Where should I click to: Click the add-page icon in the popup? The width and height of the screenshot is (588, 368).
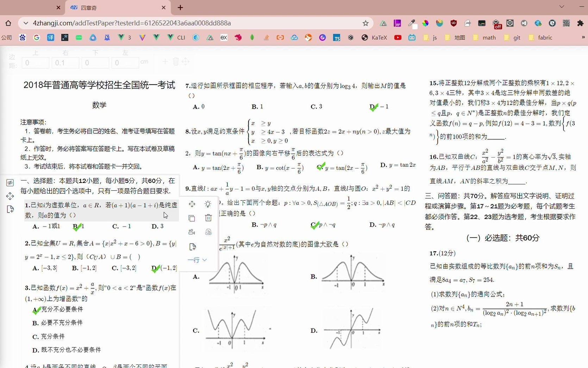click(x=192, y=247)
